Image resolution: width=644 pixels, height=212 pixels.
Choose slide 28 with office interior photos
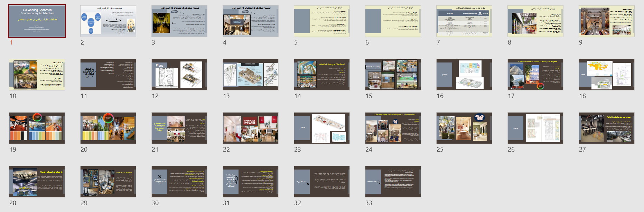tap(37, 182)
